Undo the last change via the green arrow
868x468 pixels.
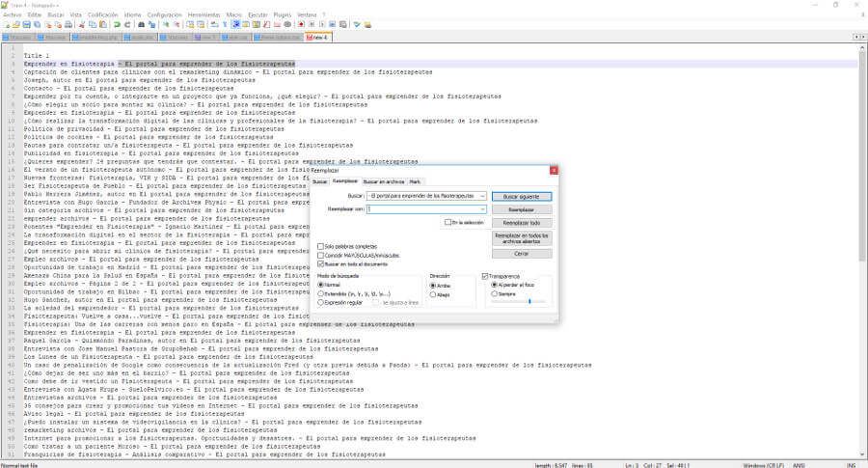click(x=117, y=24)
